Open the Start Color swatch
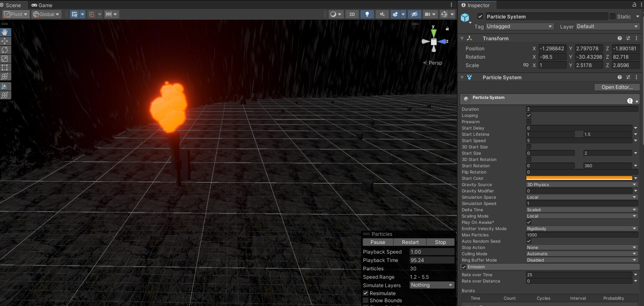This screenshot has width=644, height=306. click(580, 178)
